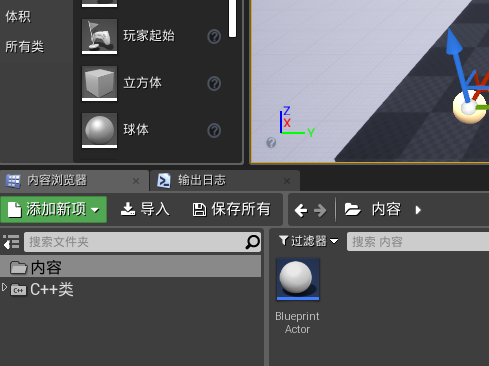Click the 导入 import button
The image size is (489, 366).
(145, 210)
